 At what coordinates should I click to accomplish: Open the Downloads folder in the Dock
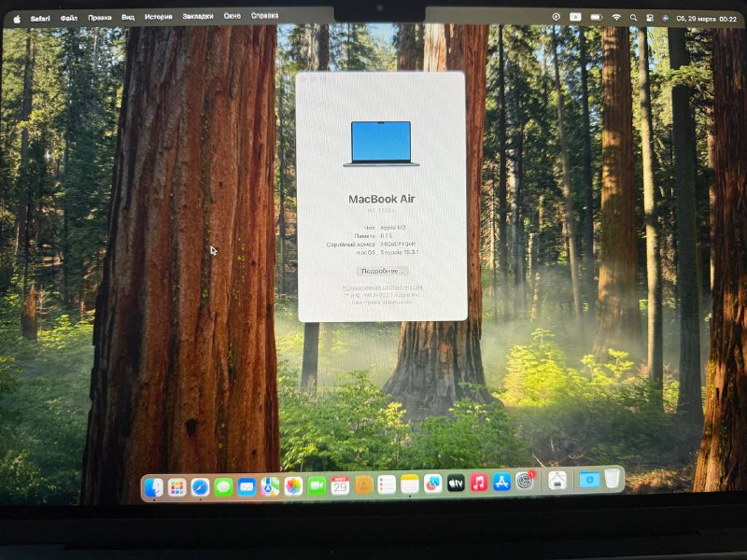click(x=589, y=480)
